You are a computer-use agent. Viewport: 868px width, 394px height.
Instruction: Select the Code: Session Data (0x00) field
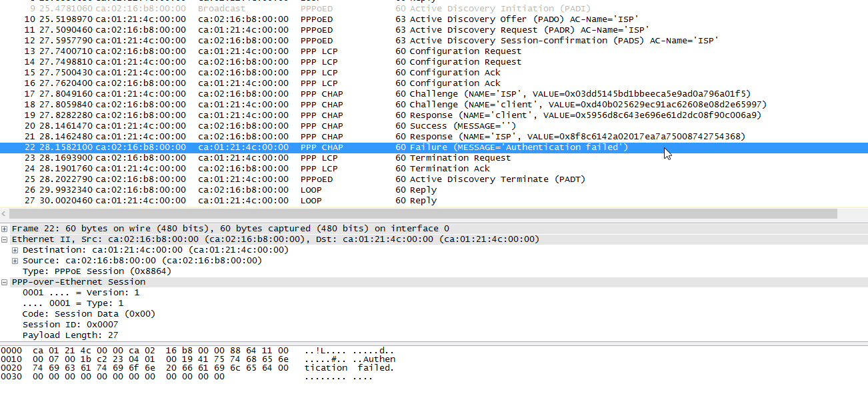click(89, 314)
